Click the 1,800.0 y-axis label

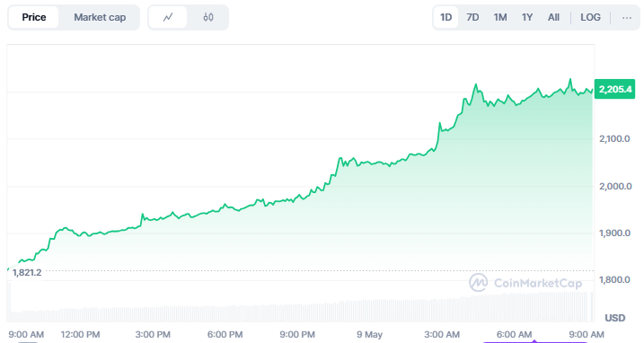click(x=615, y=280)
